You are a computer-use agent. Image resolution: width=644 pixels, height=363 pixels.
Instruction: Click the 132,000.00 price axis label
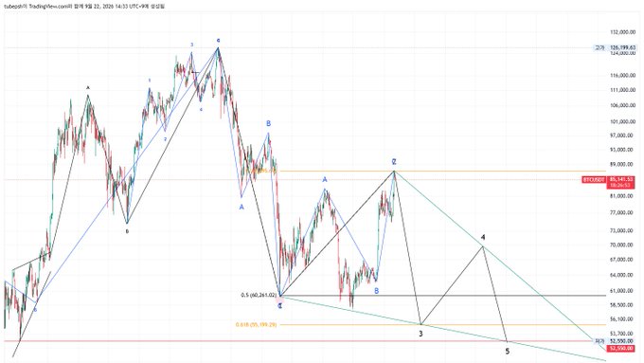point(622,31)
